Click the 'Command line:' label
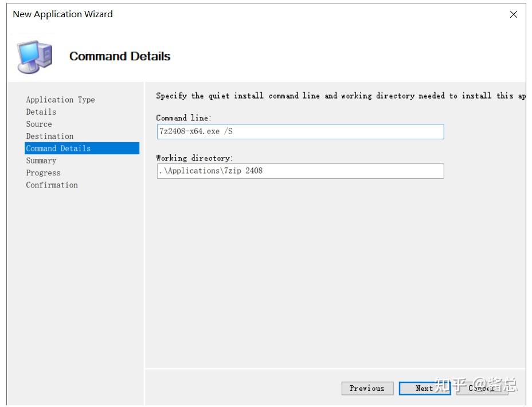Image resolution: width=532 pixels, height=407 pixels. [183, 118]
